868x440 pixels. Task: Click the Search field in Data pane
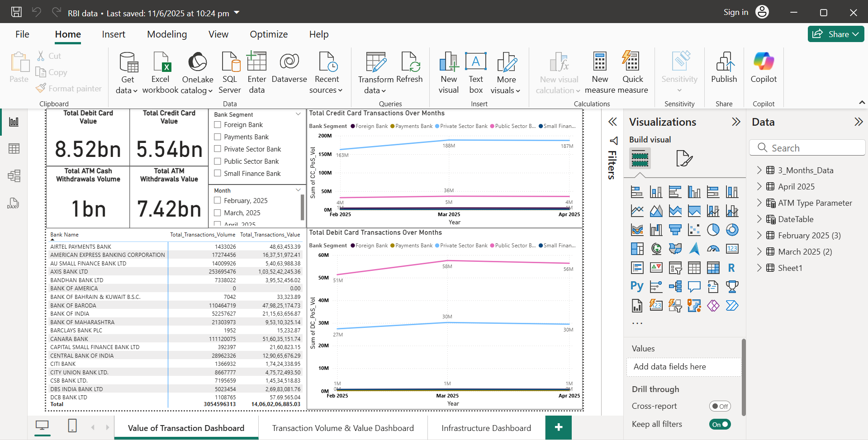(807, 148)
